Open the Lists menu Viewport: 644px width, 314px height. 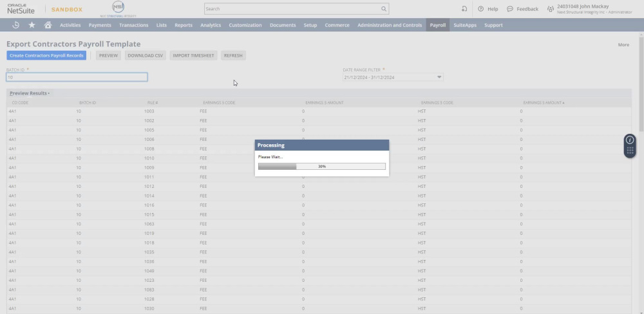(x=162, y=25)
